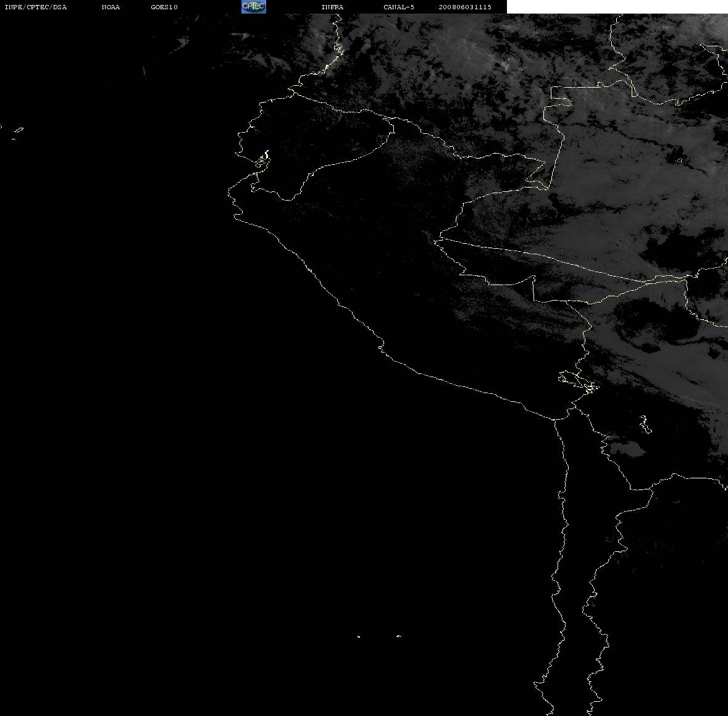Select the GOES10 satellite label
Image resolution: width=728 pixels, height=716 pixels.
[164, 7]
